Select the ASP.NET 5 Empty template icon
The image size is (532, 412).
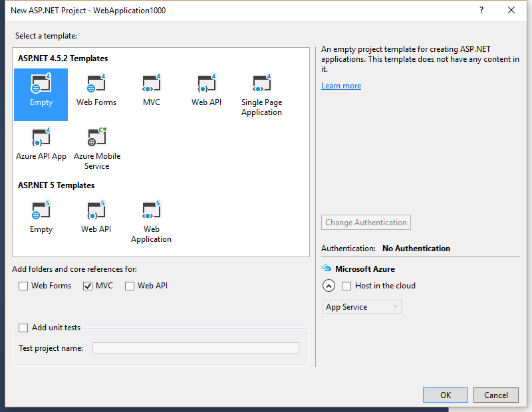41,210
